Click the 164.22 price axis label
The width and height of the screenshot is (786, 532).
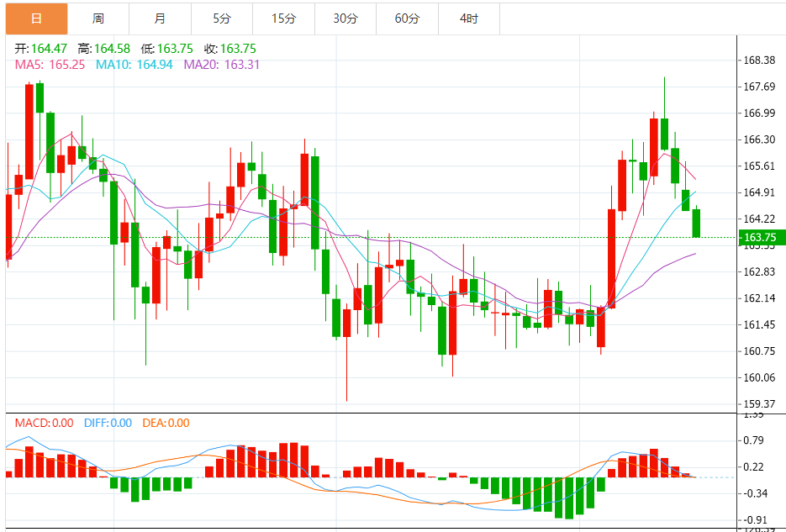point(759,219)
